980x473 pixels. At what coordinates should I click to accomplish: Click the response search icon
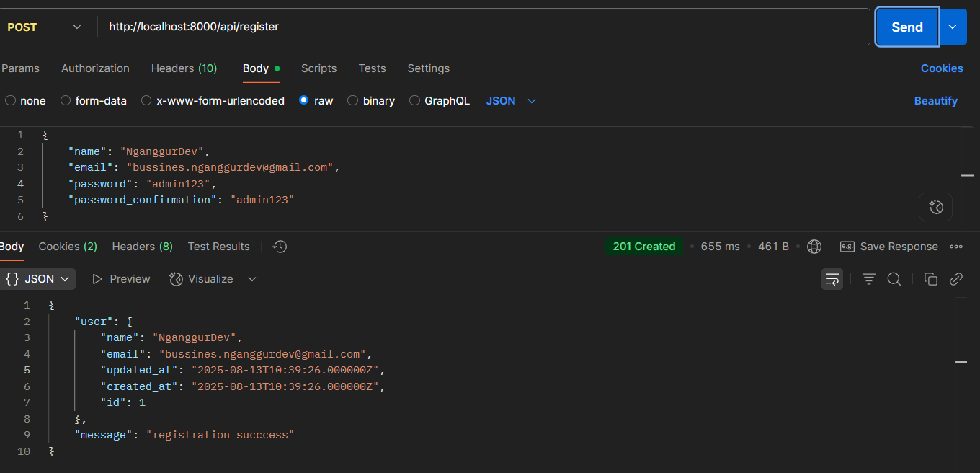point(894,279)
